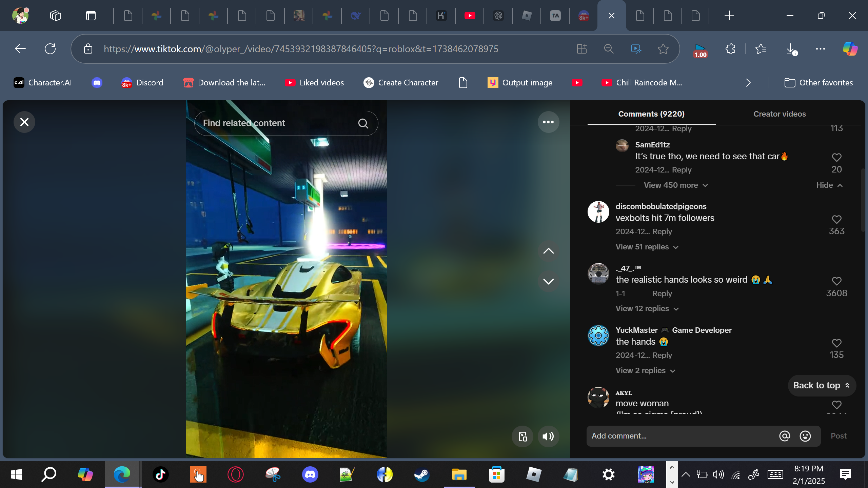
Task: Mute the video sound
Action: point(548,436)
